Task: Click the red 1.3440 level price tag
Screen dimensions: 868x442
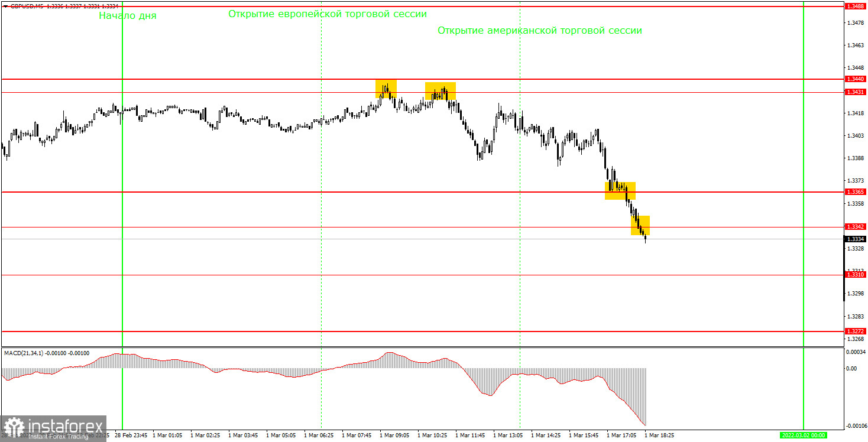Action: [855, 79]
